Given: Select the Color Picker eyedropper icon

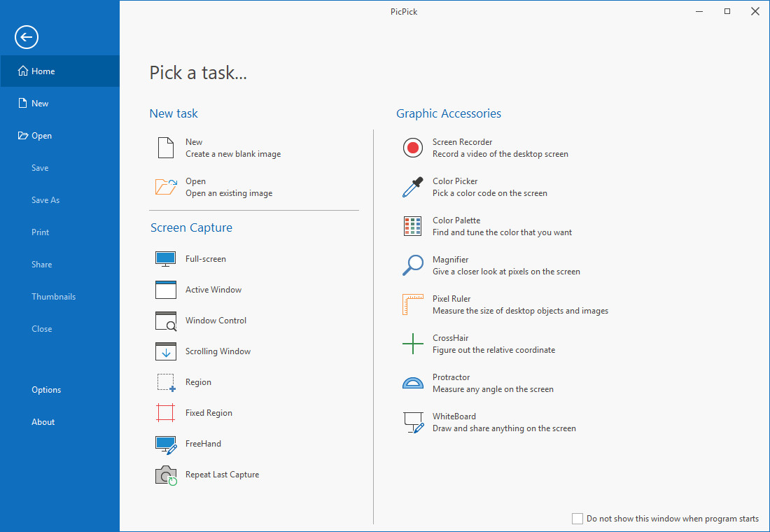Looking at the screenshot, I should coord(413,187).
